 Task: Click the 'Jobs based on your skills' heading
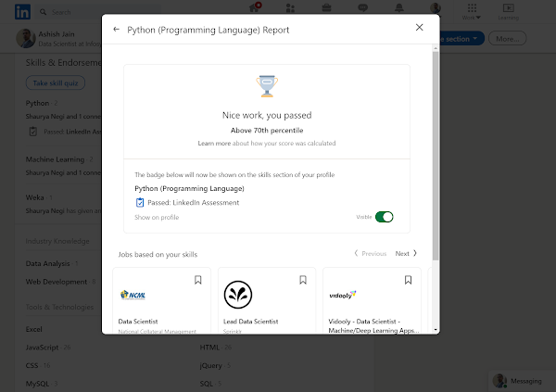pyautogui.click(x=158, y=254)
